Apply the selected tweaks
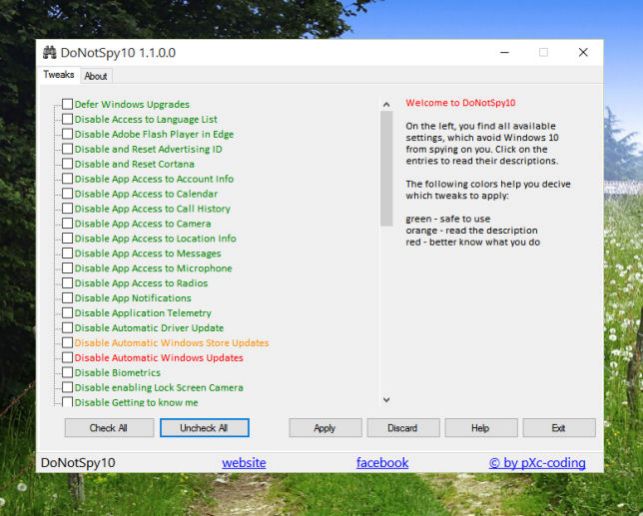 pos(325,428)
